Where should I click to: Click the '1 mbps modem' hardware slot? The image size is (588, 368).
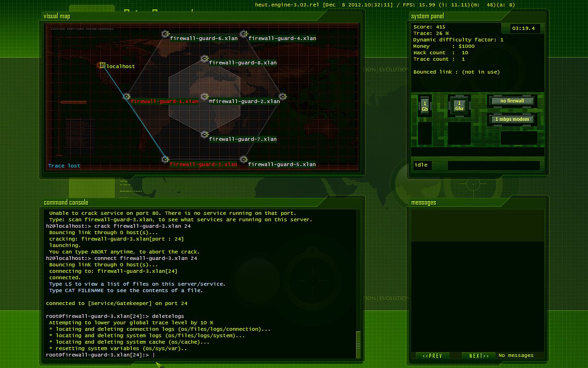pyautogui.click(x=512, y=119)
